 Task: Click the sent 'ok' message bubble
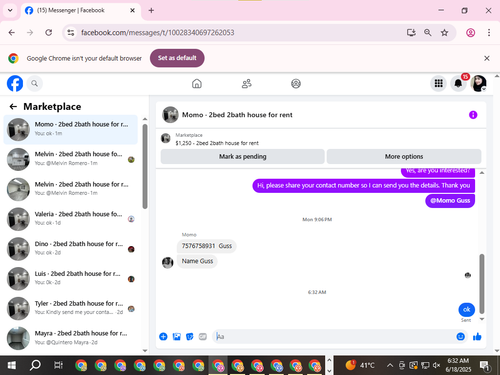[466, 310]
